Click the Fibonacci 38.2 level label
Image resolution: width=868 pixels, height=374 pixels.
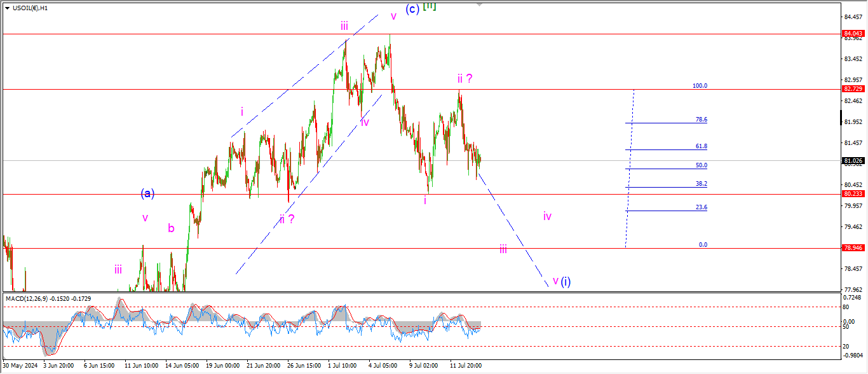click(x=701, y=184)
